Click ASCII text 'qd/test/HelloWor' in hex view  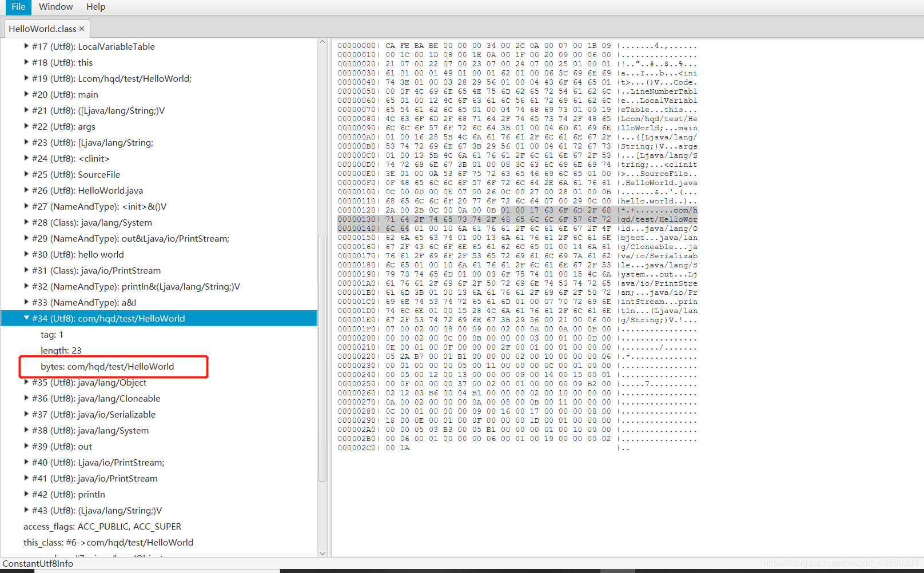[659, 219]
